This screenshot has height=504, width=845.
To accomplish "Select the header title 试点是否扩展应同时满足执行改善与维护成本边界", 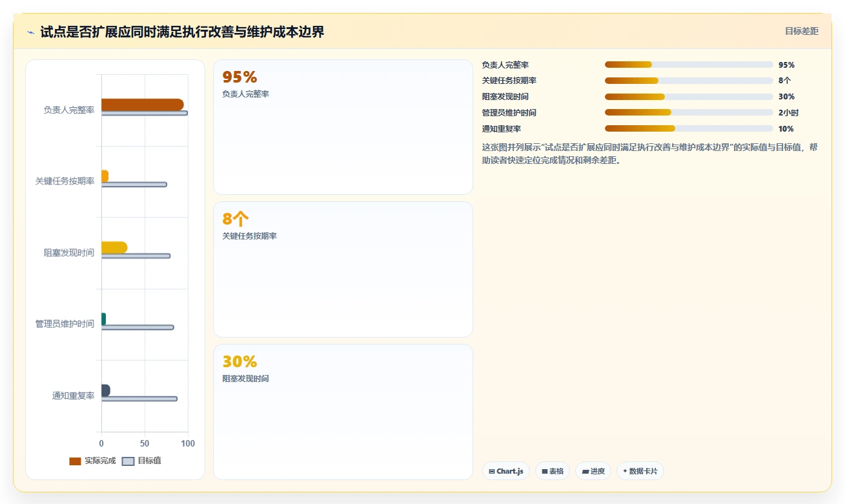I will (182, 32).
